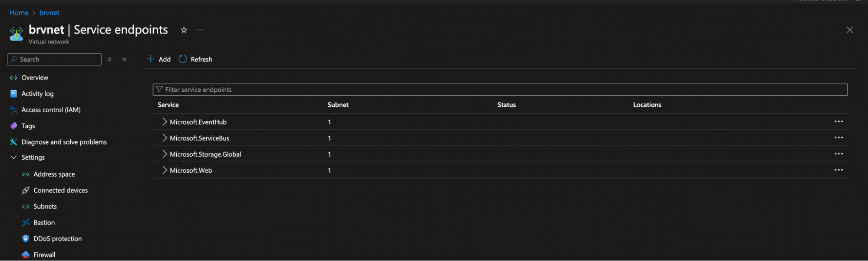
Task: Click the Filter service endpoints field
Action: [499, 90]
